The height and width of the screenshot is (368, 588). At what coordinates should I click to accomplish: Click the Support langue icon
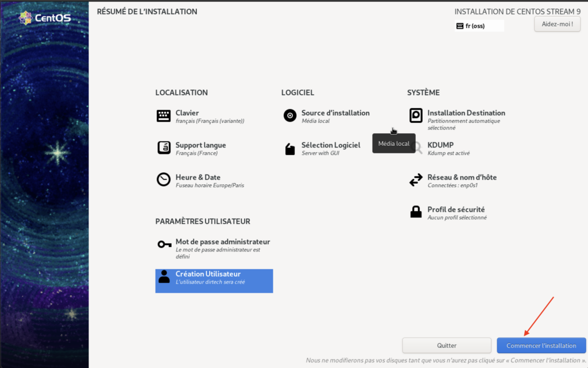point(164,148)
